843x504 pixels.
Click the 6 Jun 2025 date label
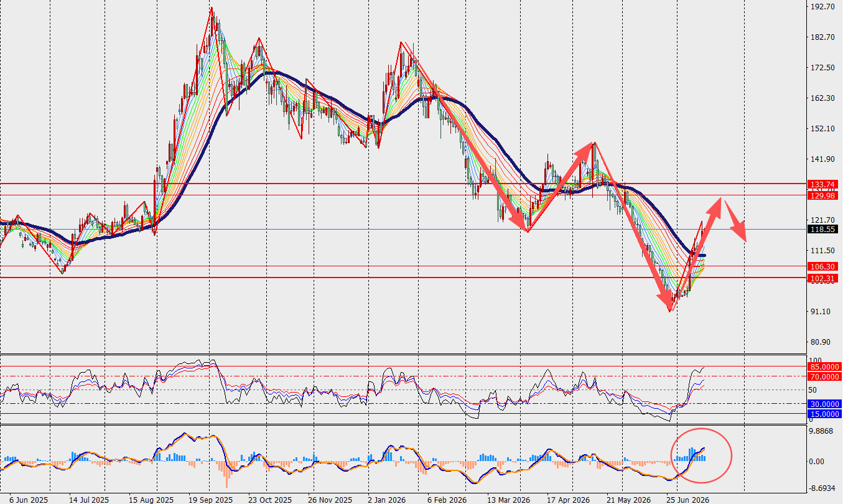(26, 499)
